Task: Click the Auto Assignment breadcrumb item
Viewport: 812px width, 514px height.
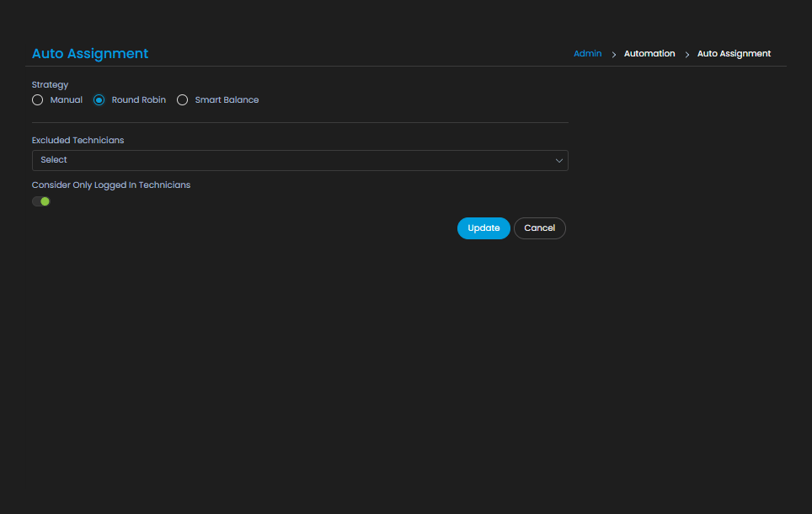Action: coord(734,54)
